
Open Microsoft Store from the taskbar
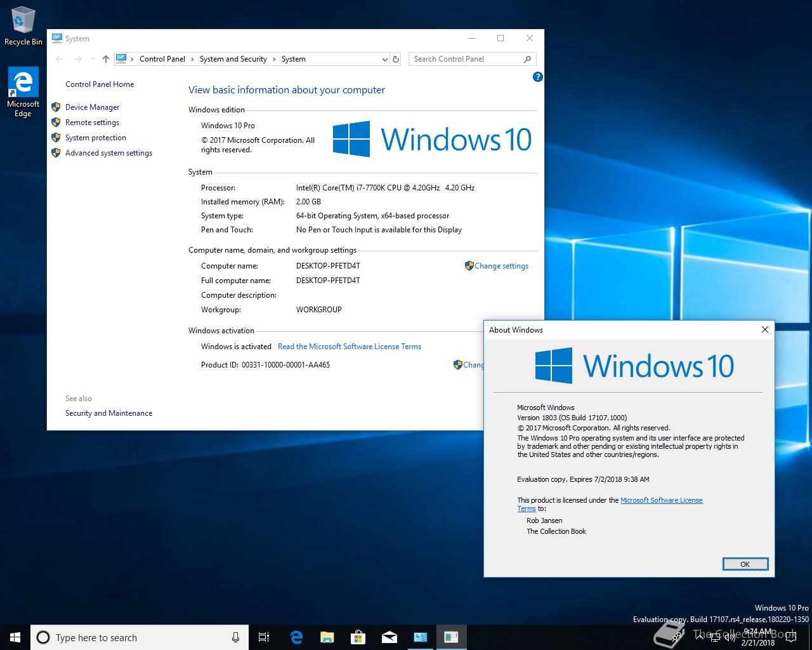click(358, 637)
